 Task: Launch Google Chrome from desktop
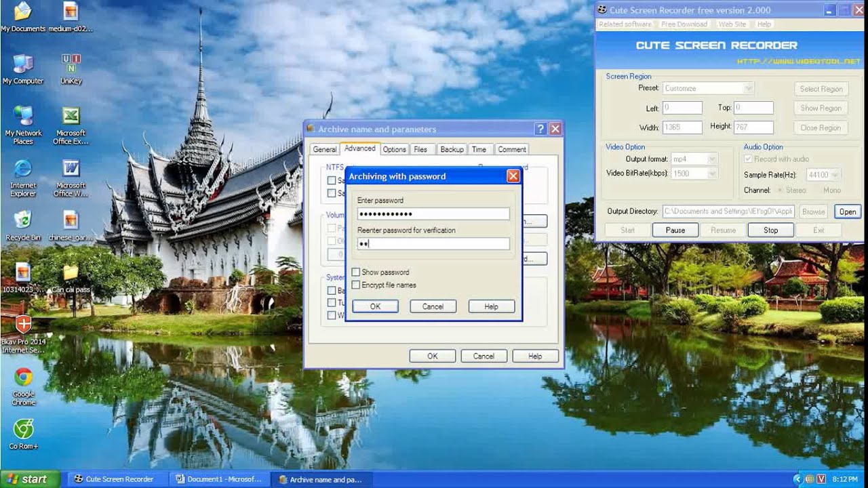tap(23, 386)
